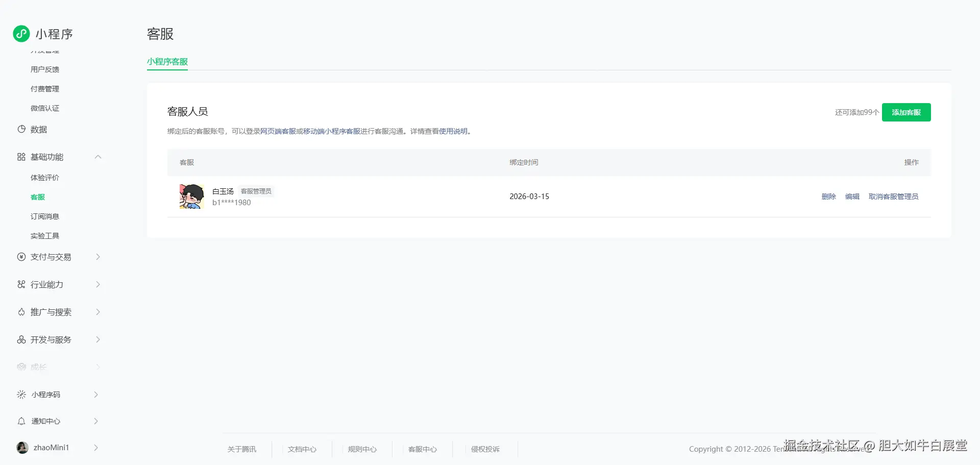Open the 文档中心 footer link

(x=302, y=449)
